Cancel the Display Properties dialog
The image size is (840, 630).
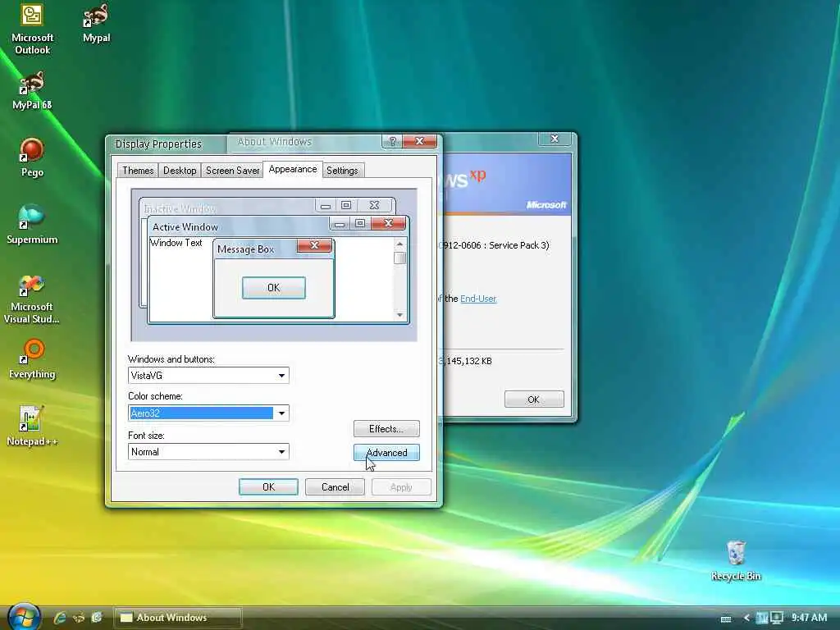335,487
